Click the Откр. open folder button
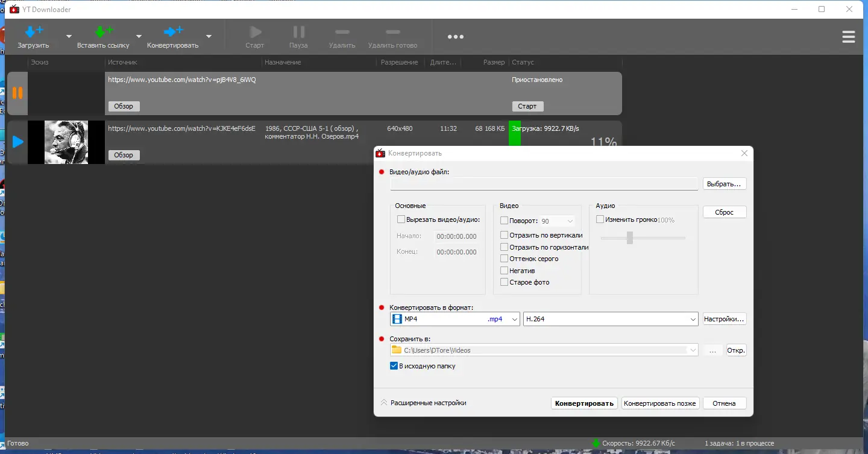868x454 pixels. coord(736,350)
